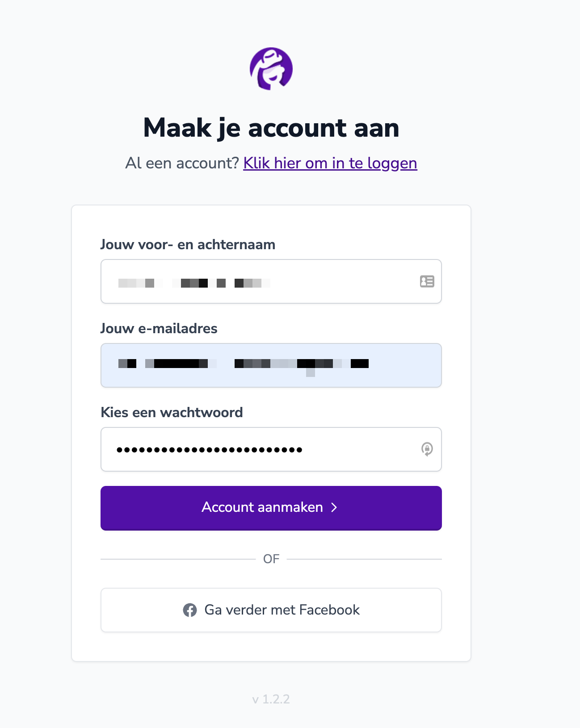Open the 'Klik hier om in te loggen' link
This screenshot has width=580, height=728.
pos(330,163)
